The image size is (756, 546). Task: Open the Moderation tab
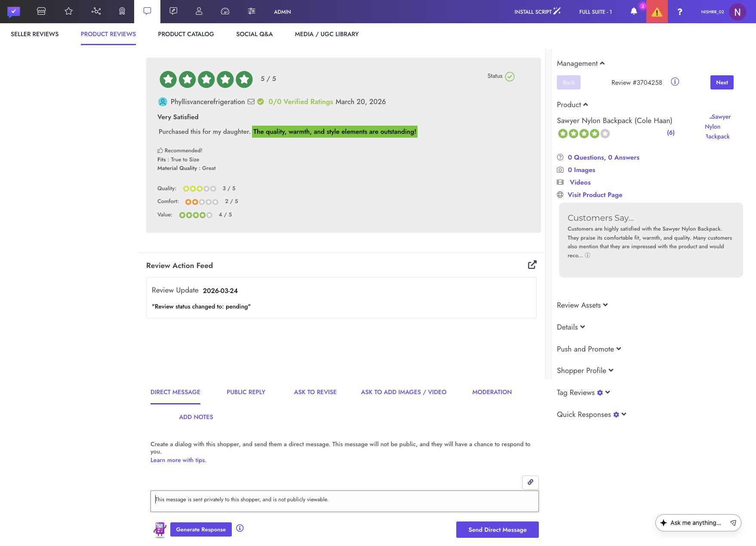pyautogui.click(x=492, y=392)
